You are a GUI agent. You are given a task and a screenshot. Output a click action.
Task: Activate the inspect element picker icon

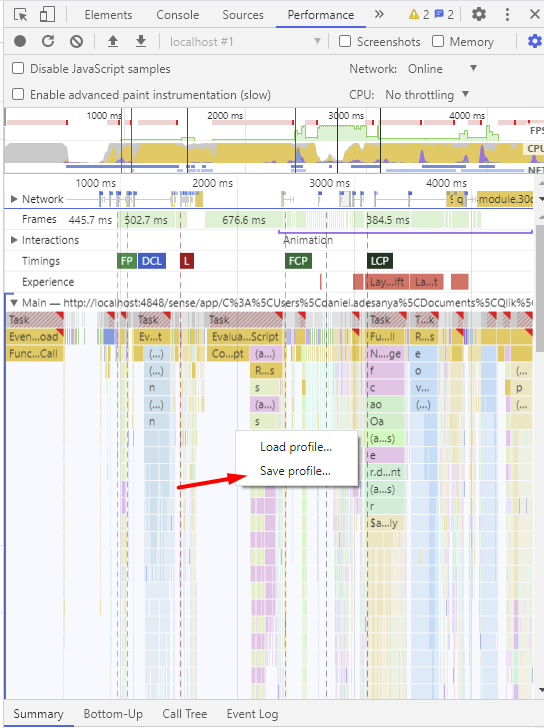pos(20,14)
